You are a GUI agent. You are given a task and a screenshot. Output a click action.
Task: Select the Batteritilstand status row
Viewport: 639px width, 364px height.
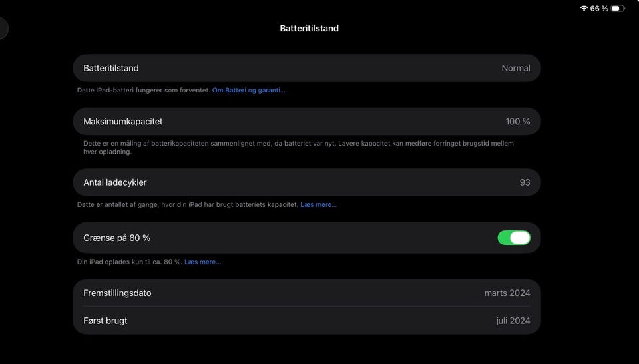coord(306,68)
